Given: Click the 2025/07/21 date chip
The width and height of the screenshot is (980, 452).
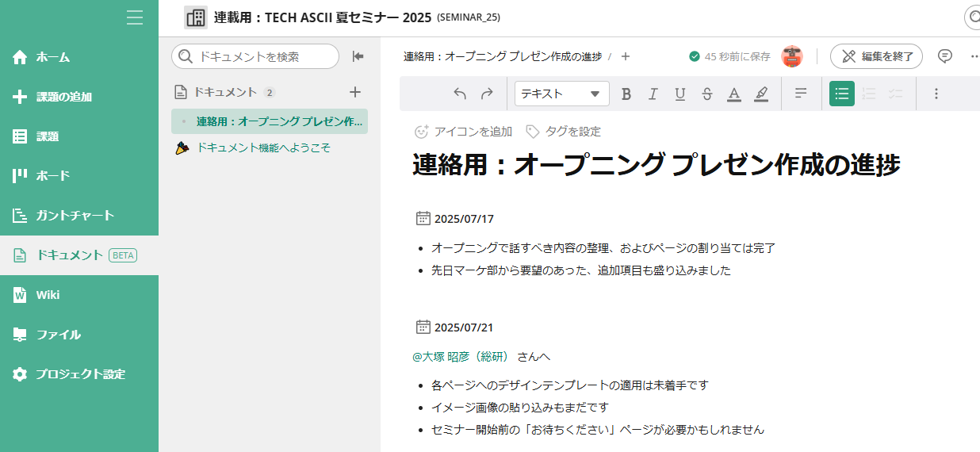Looking at the screenshot, I should [455, 328].
